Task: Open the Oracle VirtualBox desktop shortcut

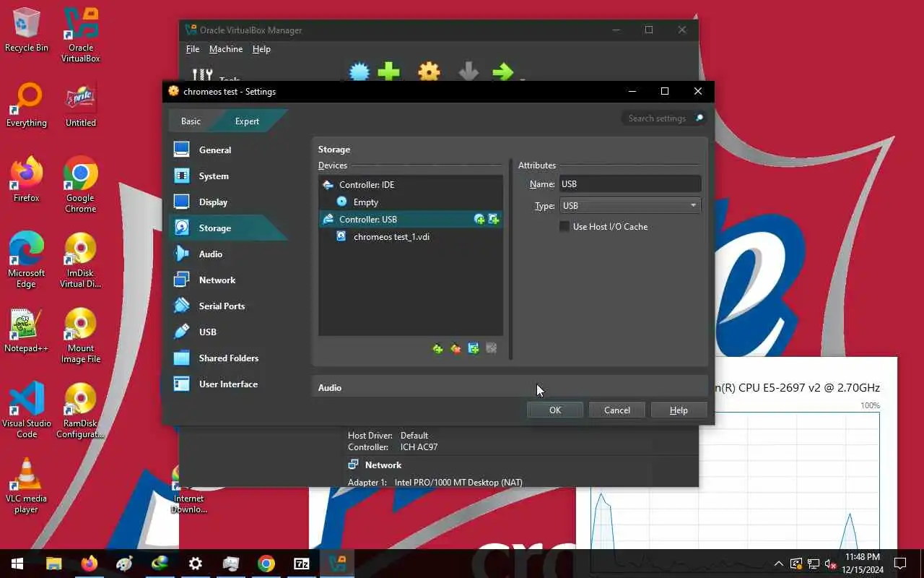Action: pyautogui.click(x=81, y=34)
